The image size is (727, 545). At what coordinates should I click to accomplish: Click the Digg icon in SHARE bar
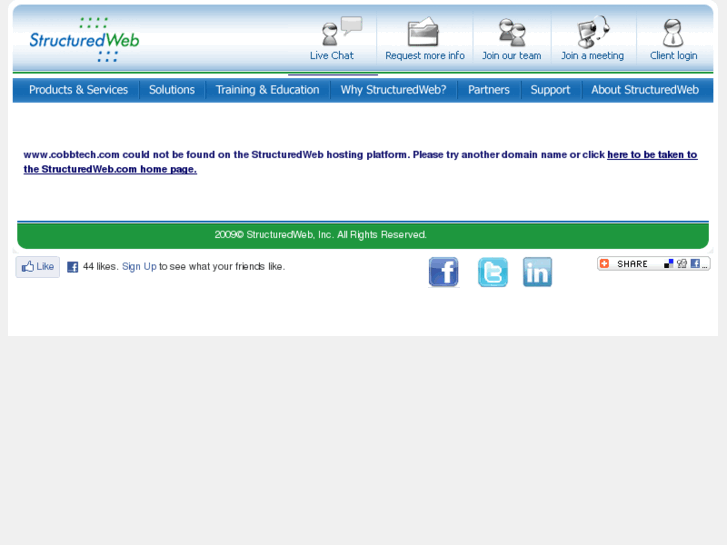tap(682, 264)
